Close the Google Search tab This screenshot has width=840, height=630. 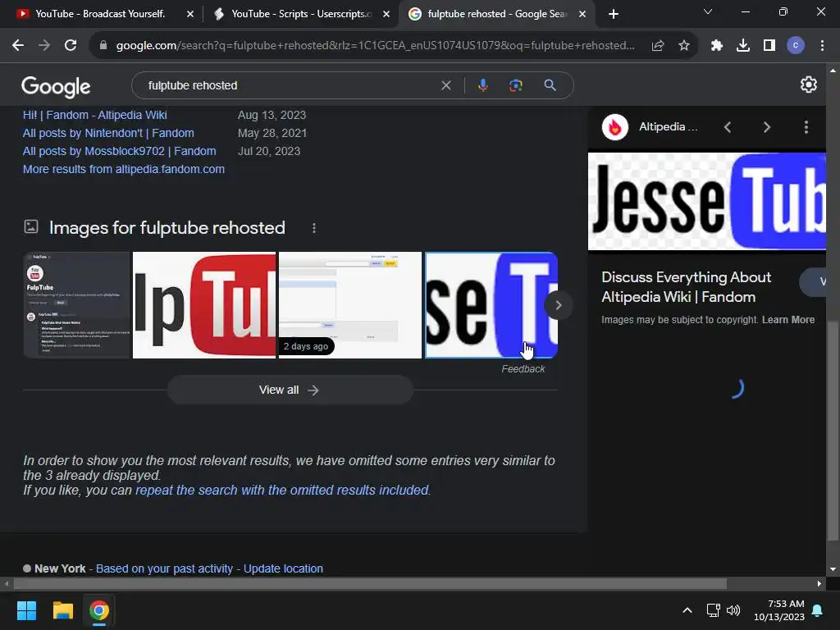tap(582, 15)
